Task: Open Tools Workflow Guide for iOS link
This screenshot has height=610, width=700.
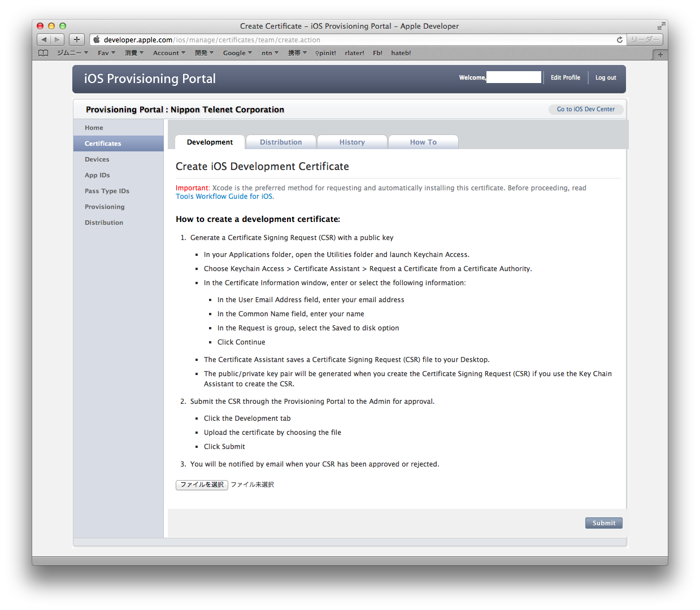Action: pos(225,197)
